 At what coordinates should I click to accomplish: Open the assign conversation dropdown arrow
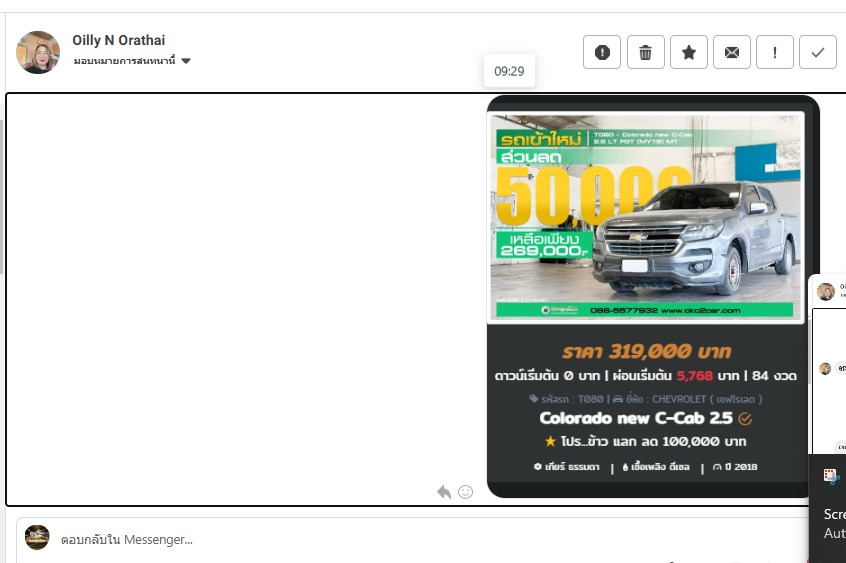186,61
